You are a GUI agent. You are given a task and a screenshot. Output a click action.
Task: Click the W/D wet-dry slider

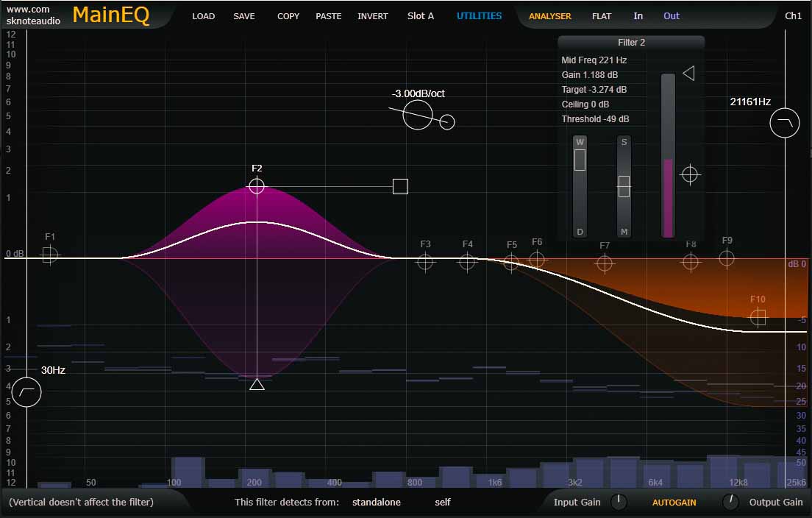tap(580, 160)
